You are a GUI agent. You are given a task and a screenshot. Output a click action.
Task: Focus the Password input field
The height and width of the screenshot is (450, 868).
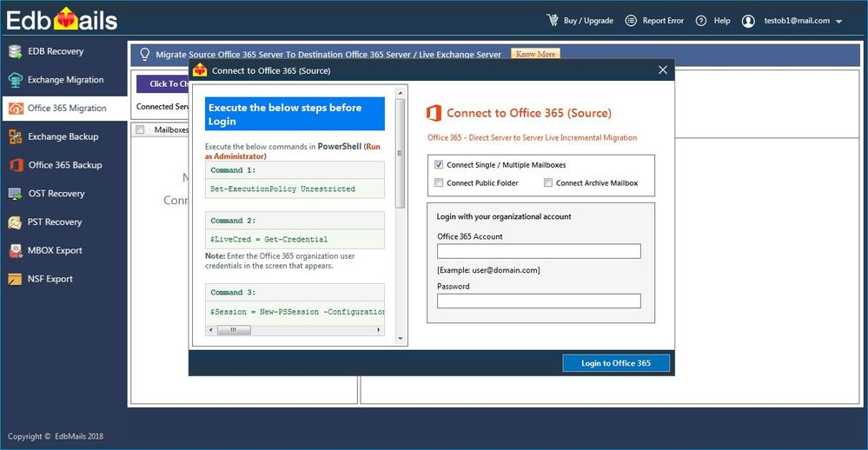(539, 301)
